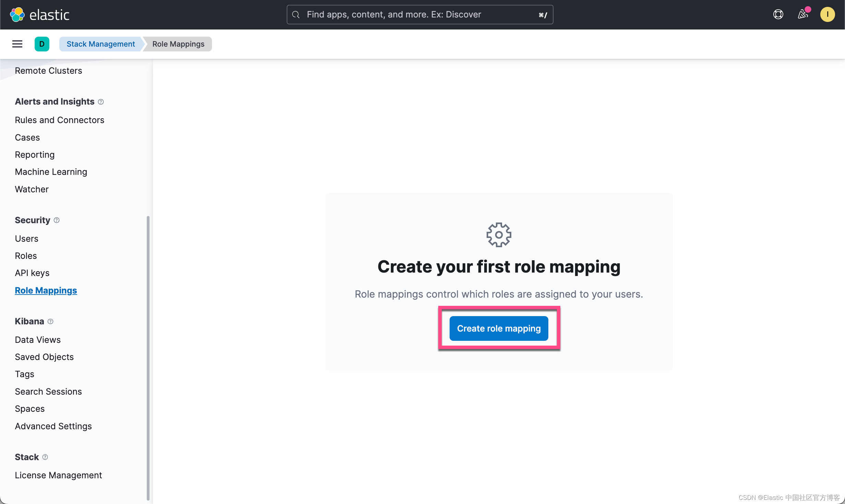Open the user avatar menu

(x=827, y=14)
